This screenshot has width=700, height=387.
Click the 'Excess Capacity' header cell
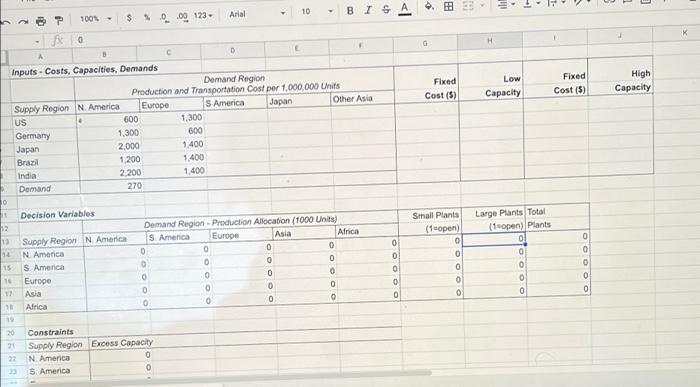pos(122,343)
